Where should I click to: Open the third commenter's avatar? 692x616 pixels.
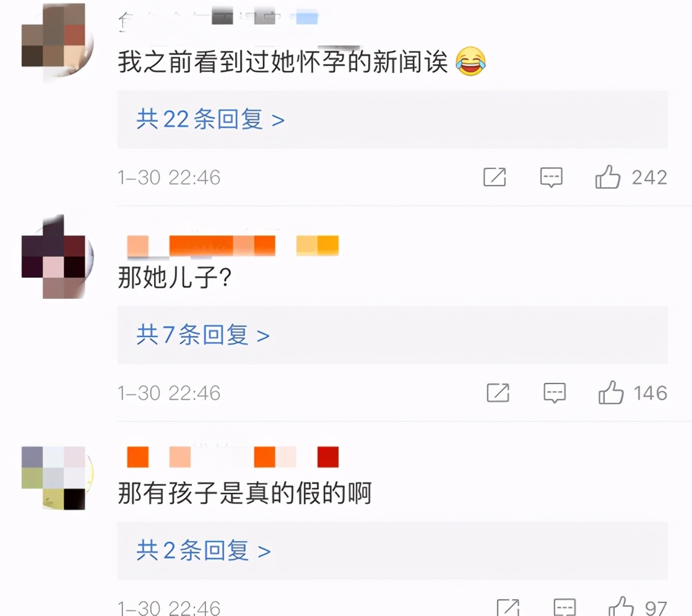point(58,478)
